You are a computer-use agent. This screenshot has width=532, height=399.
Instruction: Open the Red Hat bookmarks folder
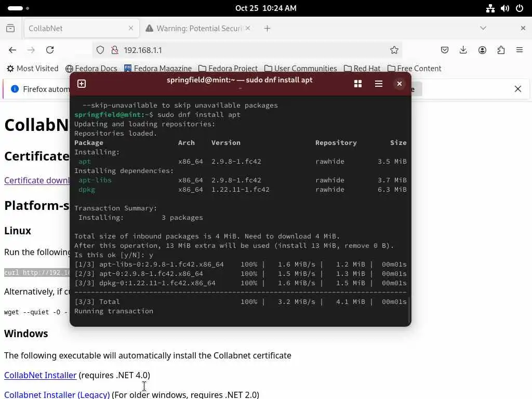tap(362, 69)
